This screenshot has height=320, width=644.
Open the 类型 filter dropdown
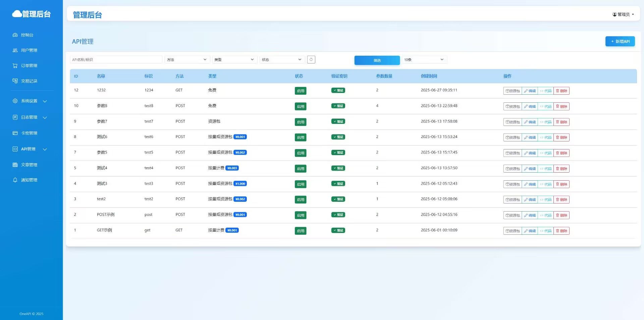coord(234,60)
